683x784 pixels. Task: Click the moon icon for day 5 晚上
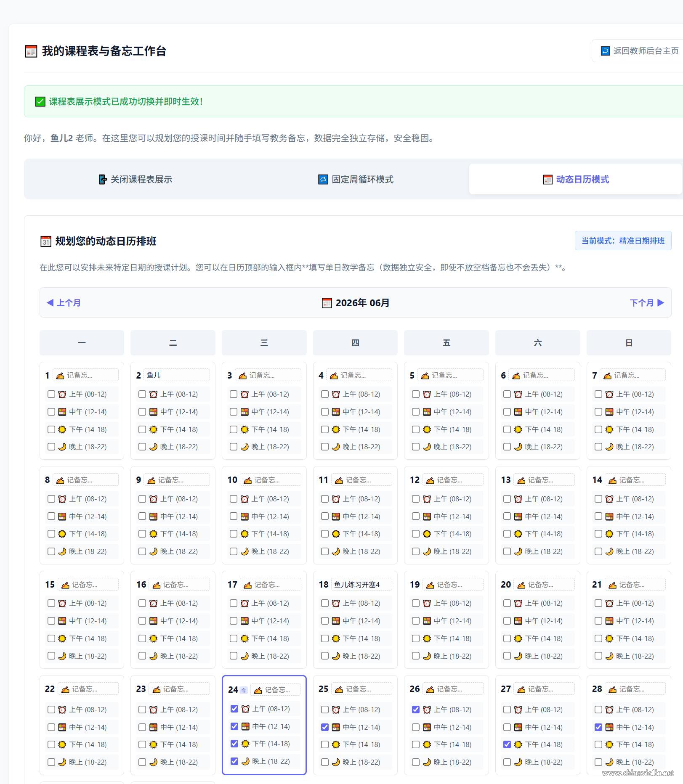pos(427,447)
